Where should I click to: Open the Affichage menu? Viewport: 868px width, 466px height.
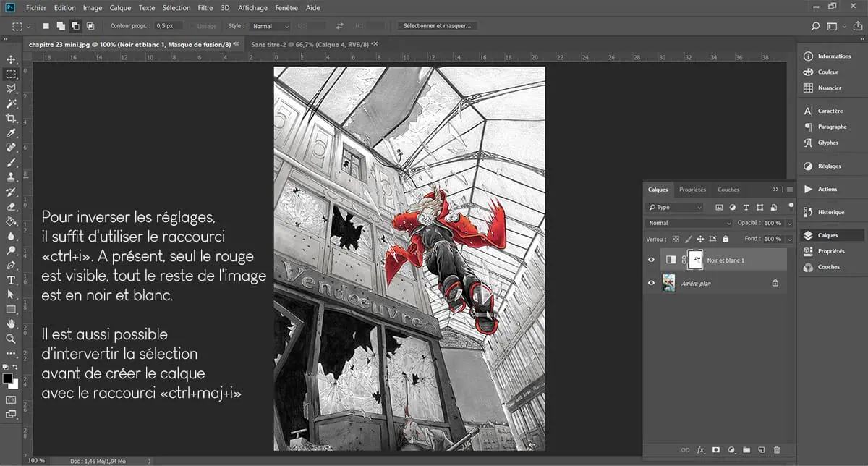253,7
